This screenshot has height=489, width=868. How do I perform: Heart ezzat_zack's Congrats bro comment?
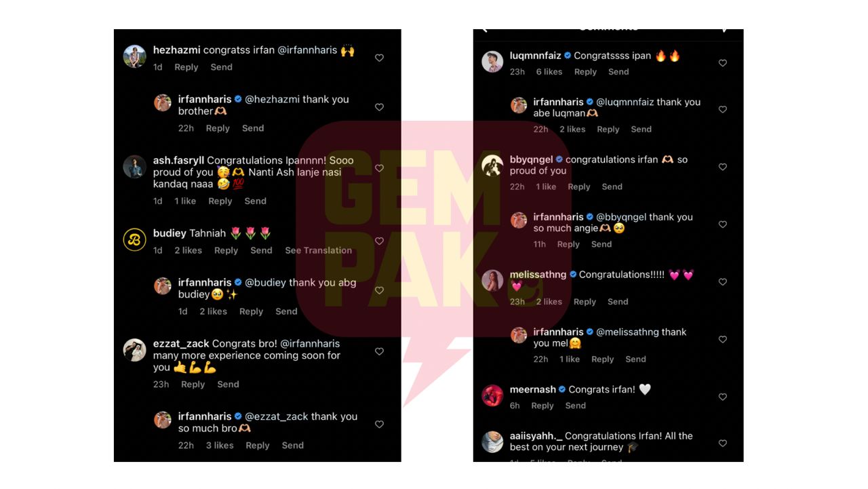click(379, 351)
